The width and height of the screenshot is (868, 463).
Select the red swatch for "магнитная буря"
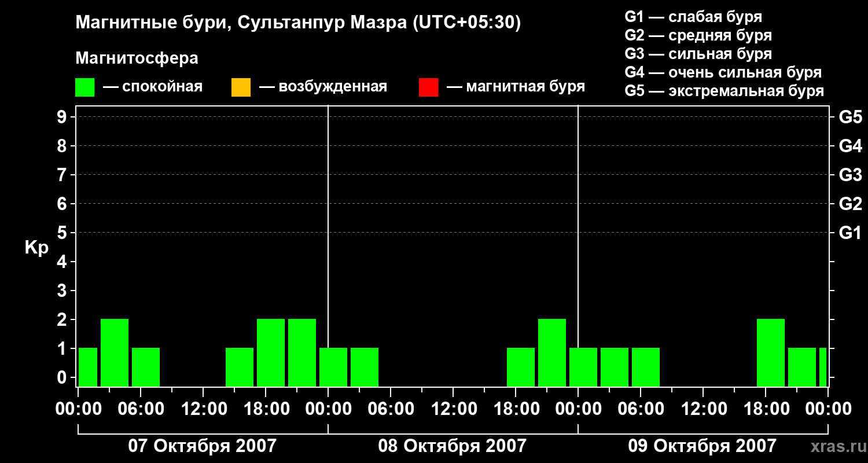tap(428, 87)
